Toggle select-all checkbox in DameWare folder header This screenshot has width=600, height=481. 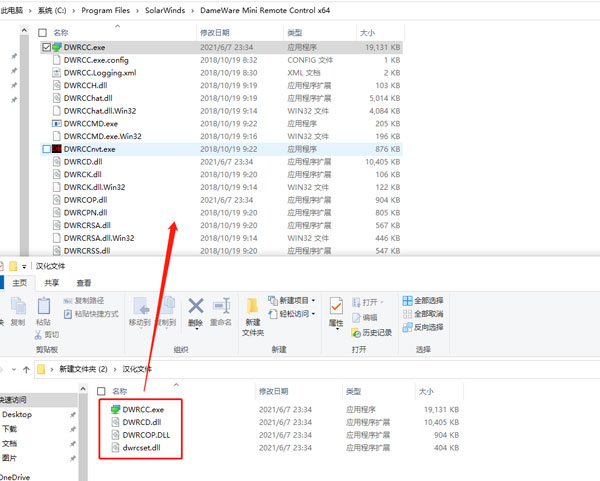click(x=42, y=33)
